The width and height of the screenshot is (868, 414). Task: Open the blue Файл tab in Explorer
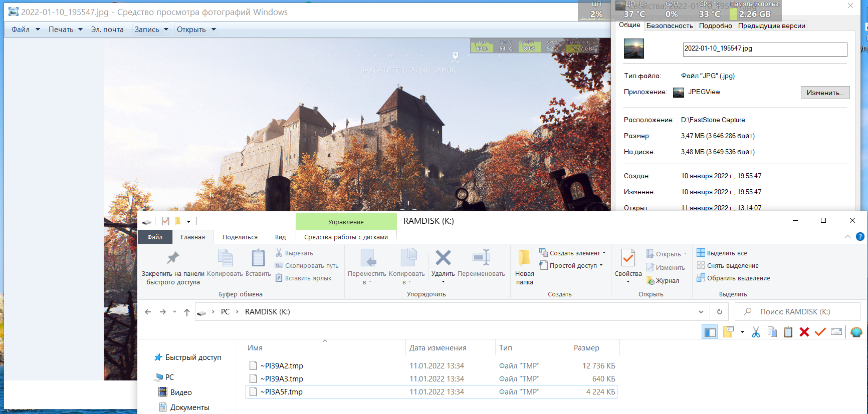click(x=155, y=237)
